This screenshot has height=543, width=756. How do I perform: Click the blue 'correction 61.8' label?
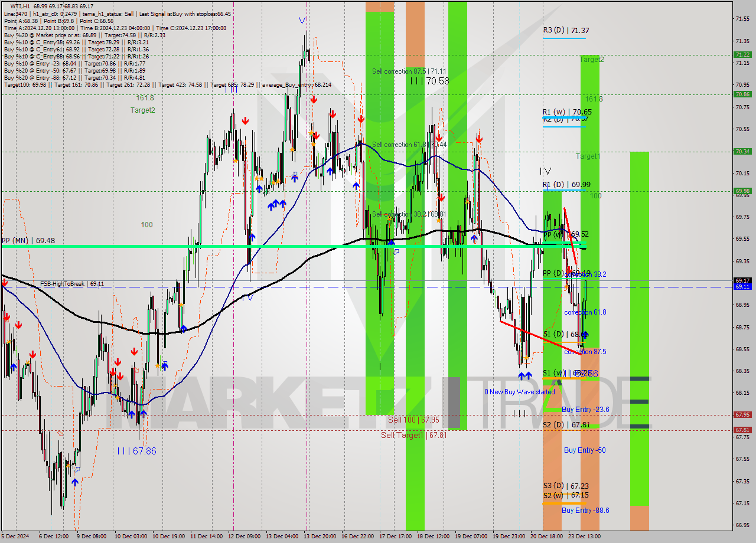(585, 312)
